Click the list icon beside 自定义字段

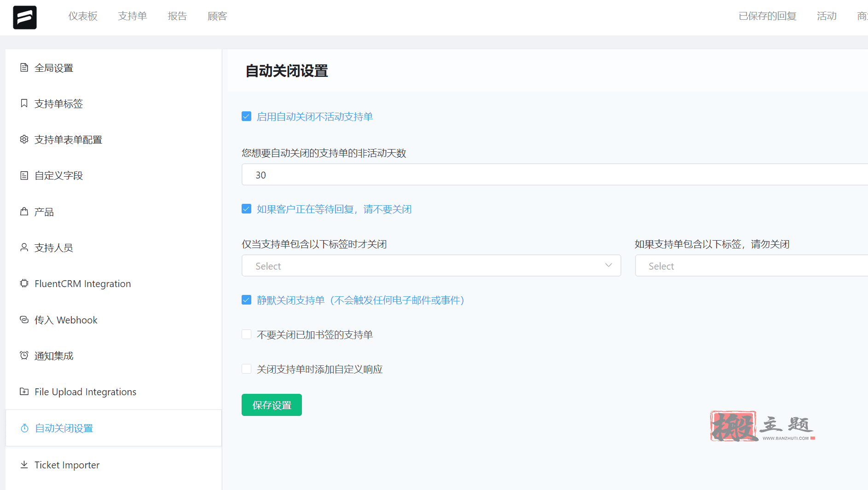point(24,175)
